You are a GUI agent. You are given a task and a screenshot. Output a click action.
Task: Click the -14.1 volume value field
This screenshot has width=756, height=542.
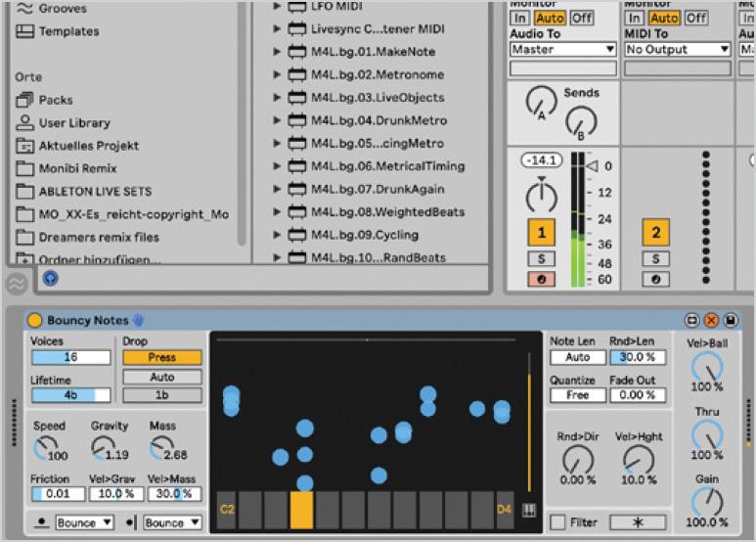(x=542, y=160)
